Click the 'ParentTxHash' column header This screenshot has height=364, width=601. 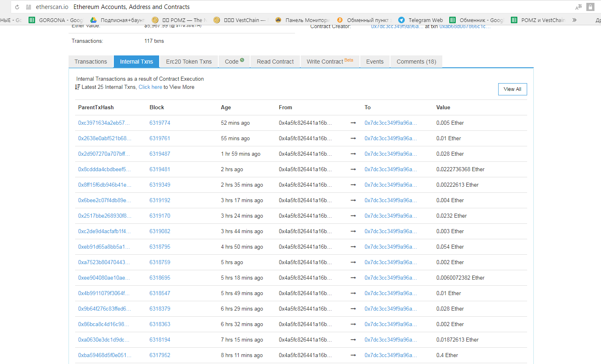click(96, 107)
